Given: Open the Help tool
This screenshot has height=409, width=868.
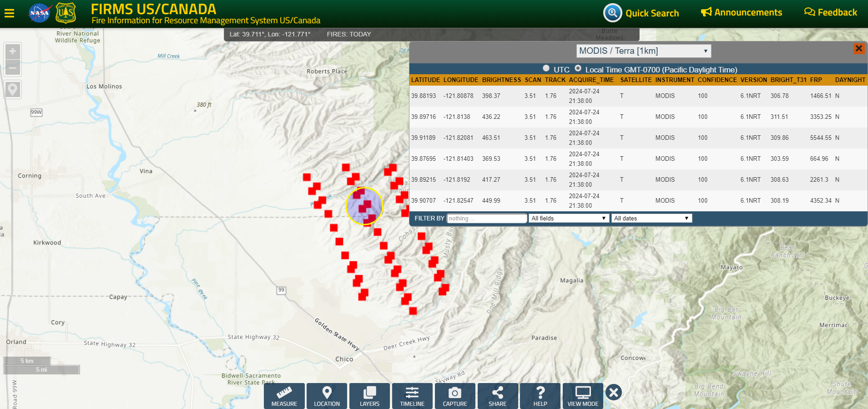Looking at the screenshot, I should 540,396.
